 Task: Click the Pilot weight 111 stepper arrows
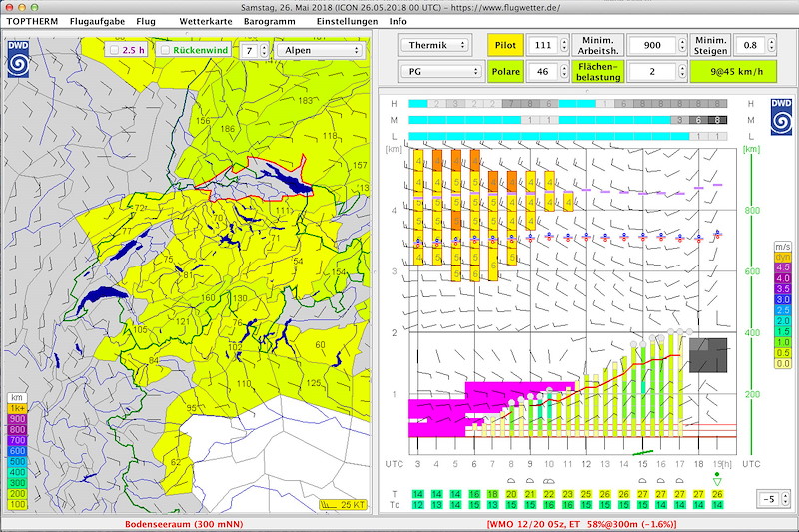pos(564,45)
